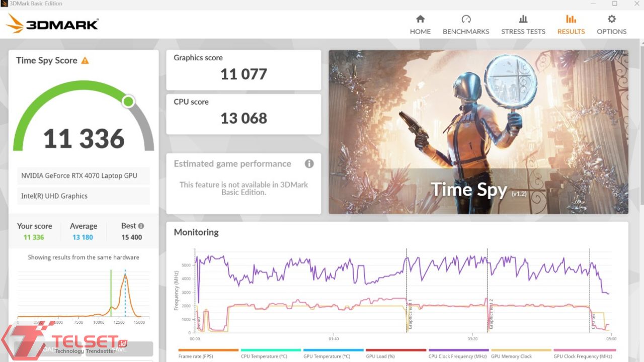Image resolution: width=644 pixels, height=362 pixels.
Task: Click the GPU Memory Clock color swatch
Action: tap(521, 350)
